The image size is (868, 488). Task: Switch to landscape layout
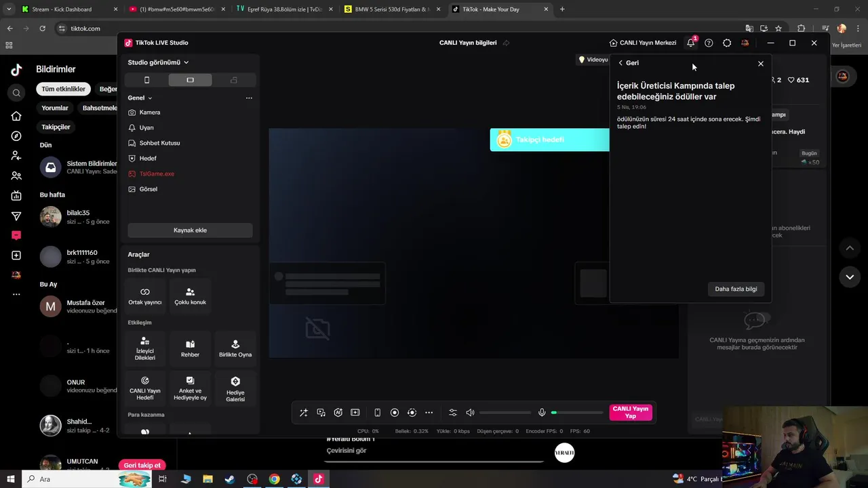click(190, 80)
